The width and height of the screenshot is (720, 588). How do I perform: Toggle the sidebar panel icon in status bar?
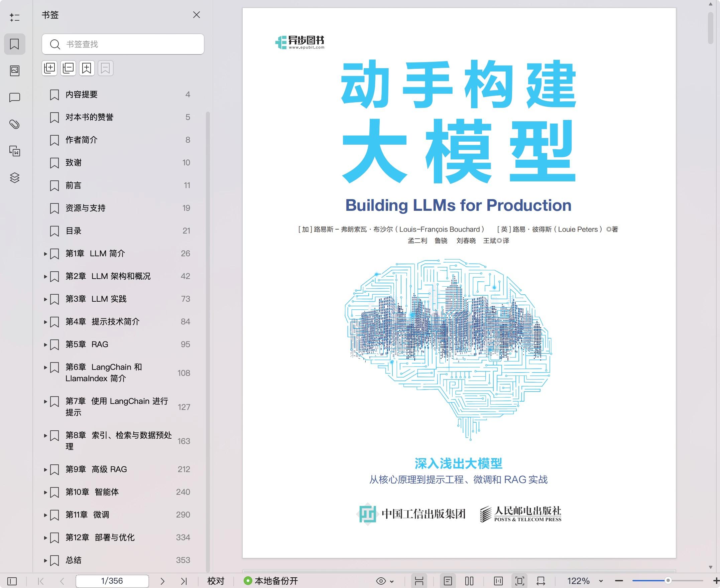click(x=12, y=581)
